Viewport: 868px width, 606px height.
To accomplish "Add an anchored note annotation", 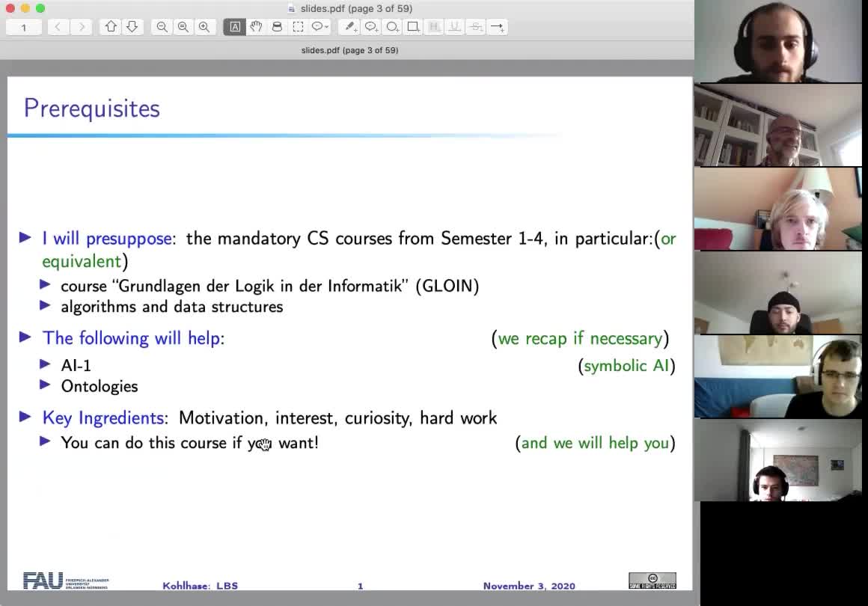I will (x=370, y=27).
